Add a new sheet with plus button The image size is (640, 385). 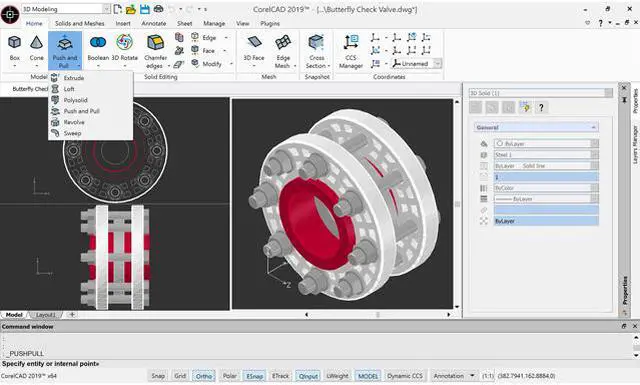tap(72, 315)
